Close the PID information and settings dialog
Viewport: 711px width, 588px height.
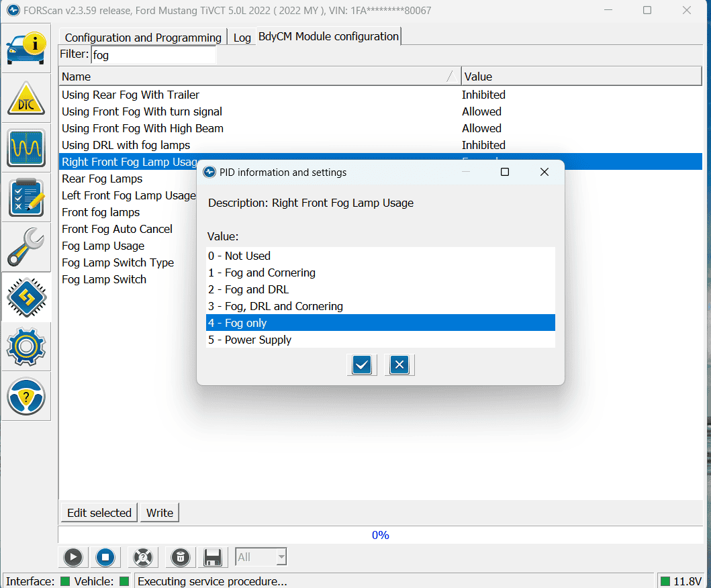[544, 173]
